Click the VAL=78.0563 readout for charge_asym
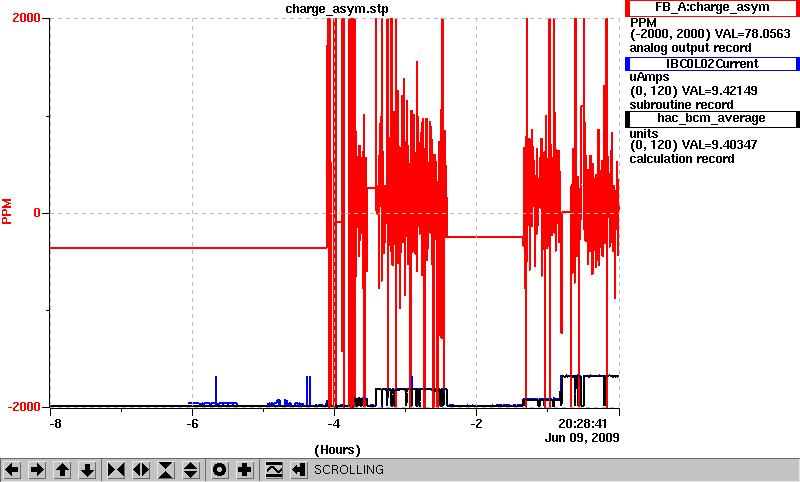800x482 pixels. pos(753,34)
